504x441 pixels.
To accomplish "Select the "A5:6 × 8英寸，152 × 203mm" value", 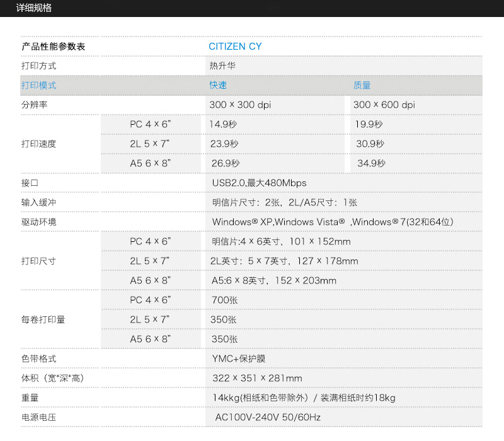I will 274,280.
